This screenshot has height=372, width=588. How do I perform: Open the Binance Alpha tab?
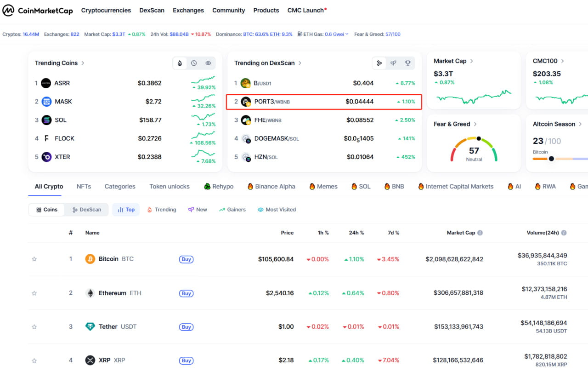tap(271, 186)
